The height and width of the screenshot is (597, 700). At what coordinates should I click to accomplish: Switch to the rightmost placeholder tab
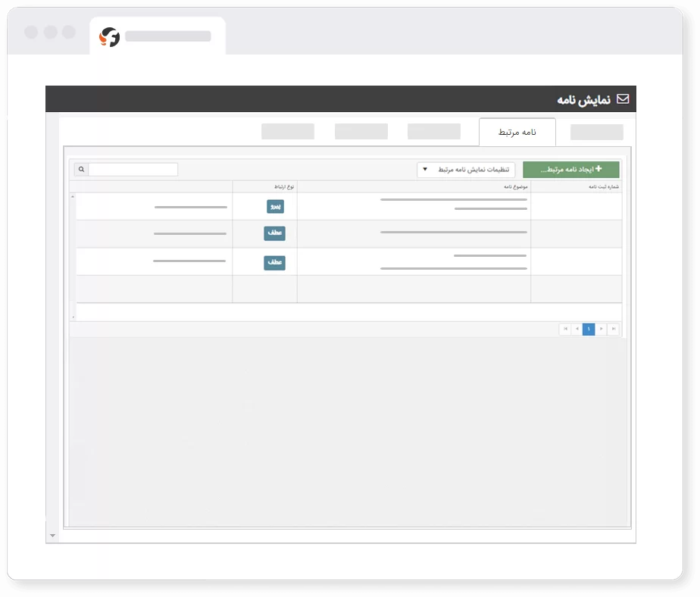(596, 132)
